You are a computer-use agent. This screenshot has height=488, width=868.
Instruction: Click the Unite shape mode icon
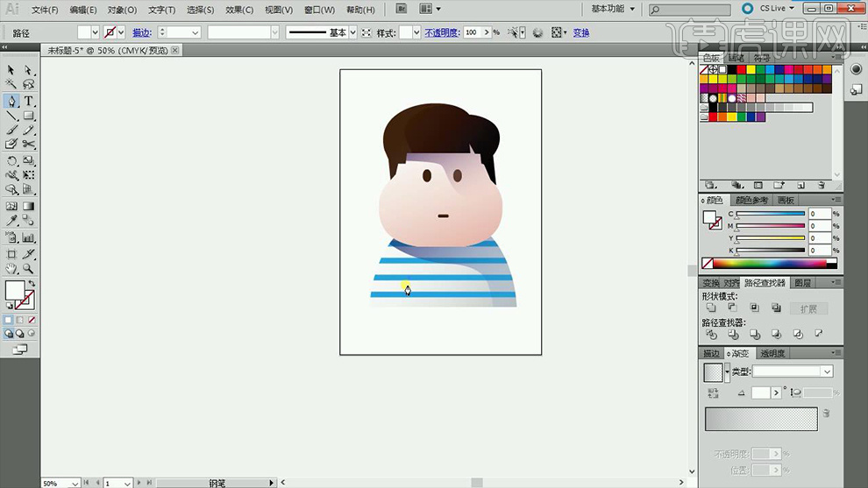711,308
